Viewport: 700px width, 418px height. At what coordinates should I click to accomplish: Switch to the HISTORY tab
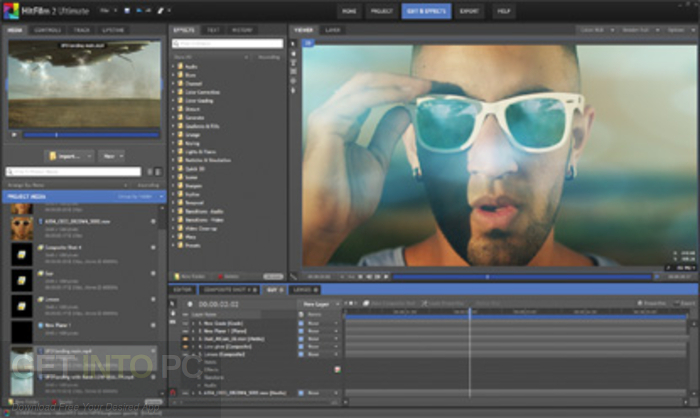point(242,30)
